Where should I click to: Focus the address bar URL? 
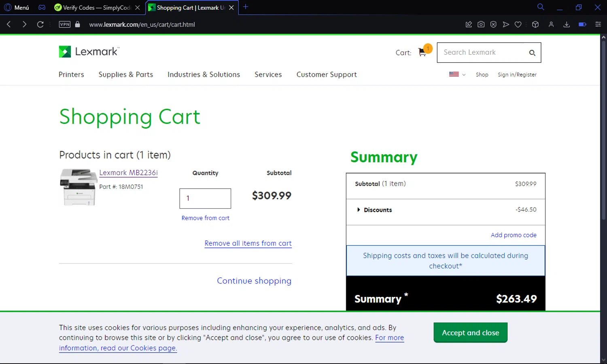point(142,24)
